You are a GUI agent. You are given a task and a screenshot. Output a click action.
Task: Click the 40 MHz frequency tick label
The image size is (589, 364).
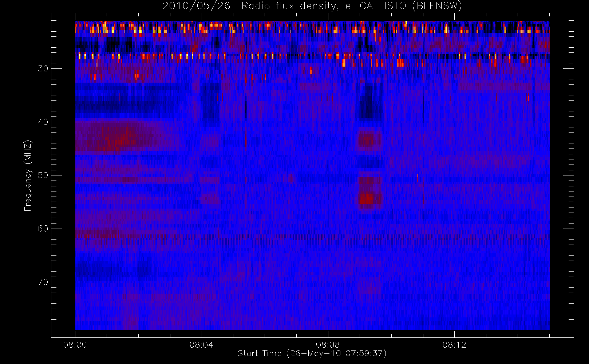43,122
